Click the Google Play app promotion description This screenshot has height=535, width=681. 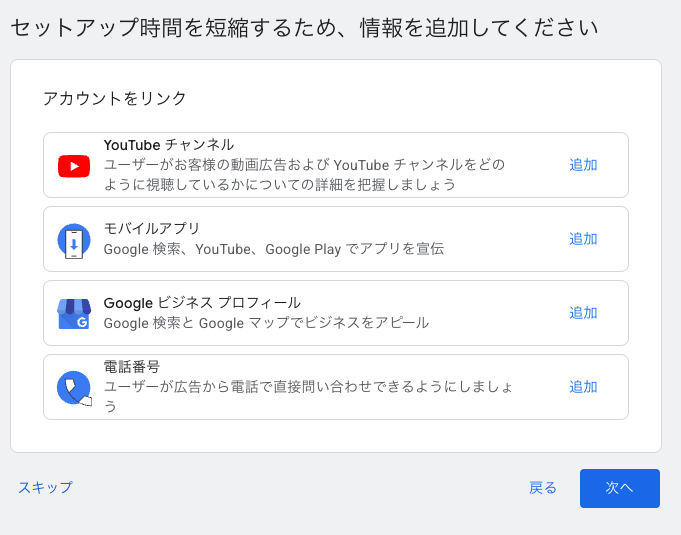coord(273,249)
